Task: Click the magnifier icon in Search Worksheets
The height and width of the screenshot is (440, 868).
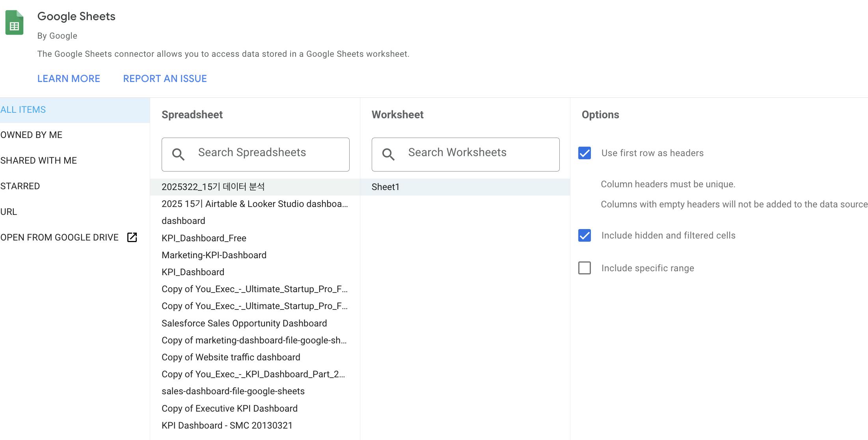Action: 388,155
